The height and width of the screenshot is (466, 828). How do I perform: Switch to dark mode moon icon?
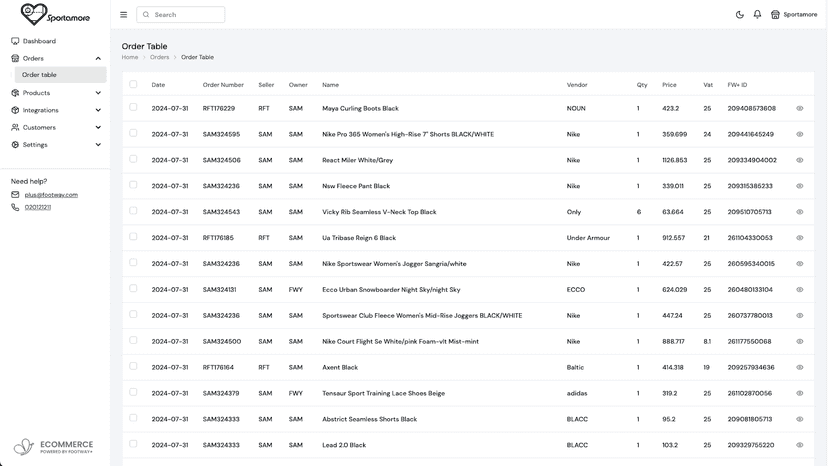pyautogui.click(x=740, y=15)
